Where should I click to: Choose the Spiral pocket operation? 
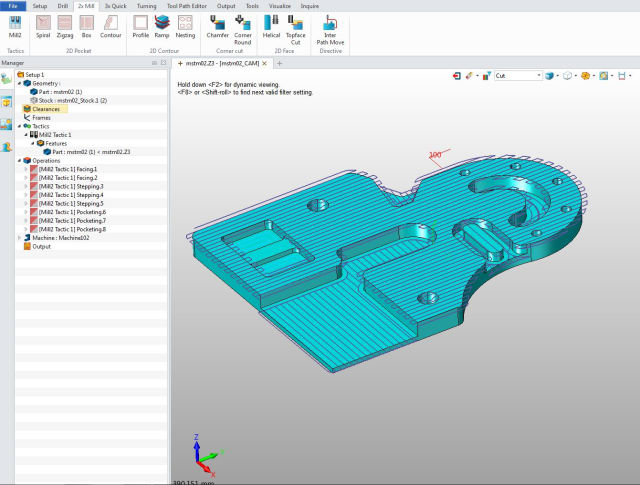[43, 27]
